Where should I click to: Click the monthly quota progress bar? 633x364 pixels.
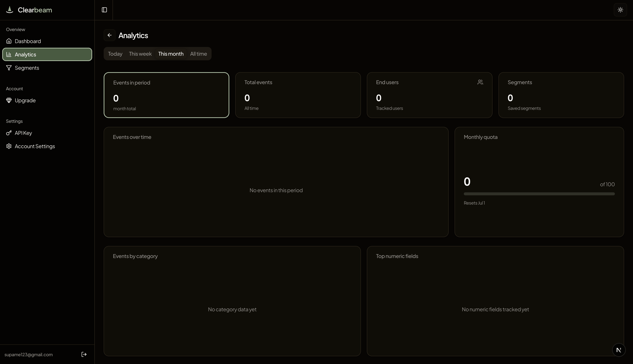(539, 194)
